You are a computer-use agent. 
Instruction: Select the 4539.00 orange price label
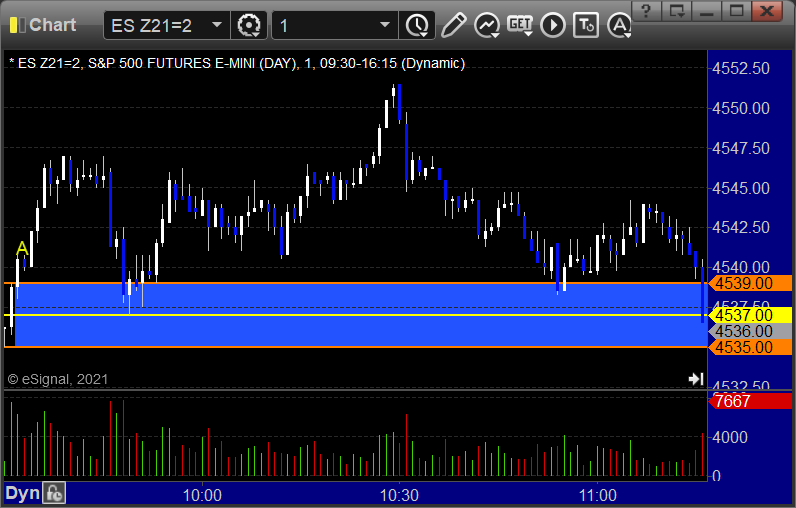[x=750, y=283]
